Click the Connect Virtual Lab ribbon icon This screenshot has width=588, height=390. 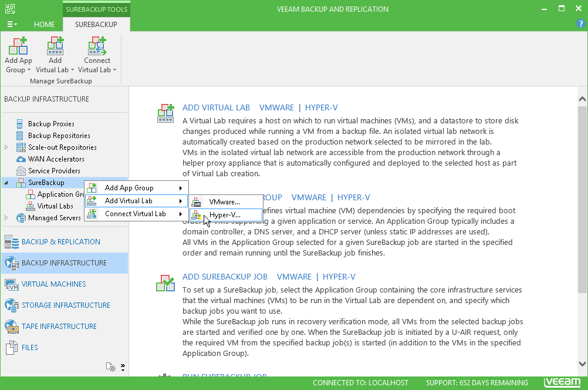[97, 46]
